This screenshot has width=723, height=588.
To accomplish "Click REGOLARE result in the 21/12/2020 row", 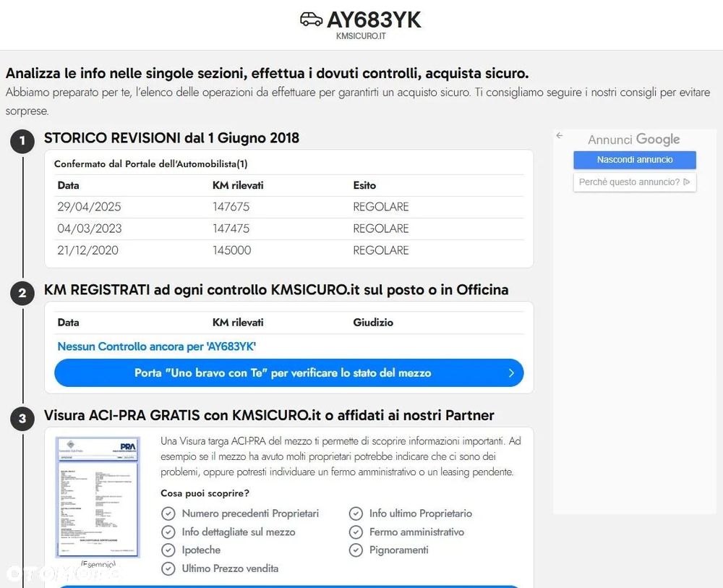I will click(x=381, y=250).
